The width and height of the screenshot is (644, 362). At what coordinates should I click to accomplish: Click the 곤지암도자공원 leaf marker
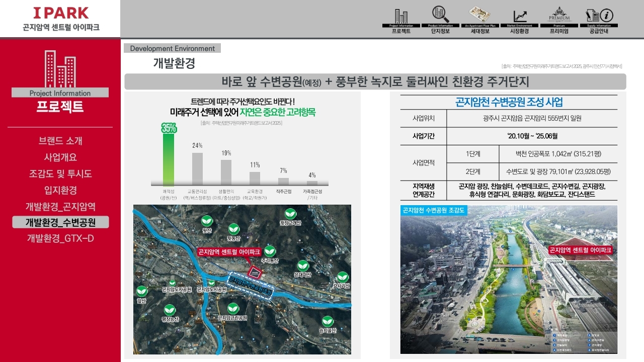click(173, 284)
